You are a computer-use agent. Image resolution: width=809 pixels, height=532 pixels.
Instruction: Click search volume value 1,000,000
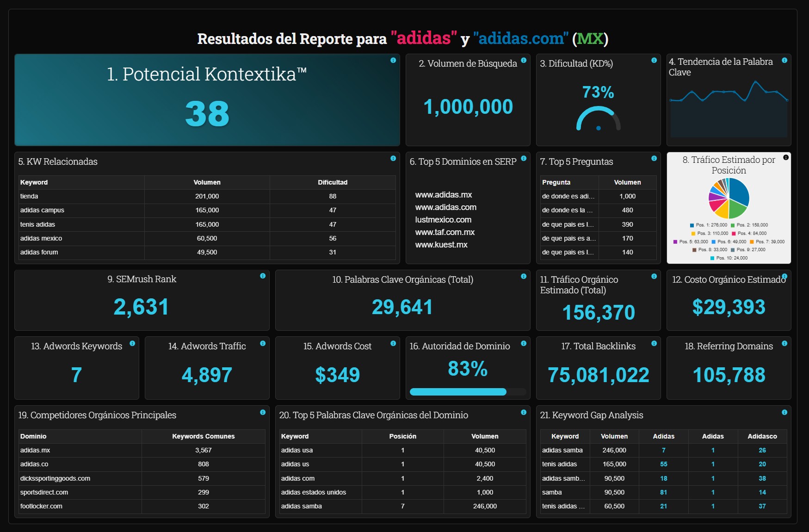click(468, 107)
